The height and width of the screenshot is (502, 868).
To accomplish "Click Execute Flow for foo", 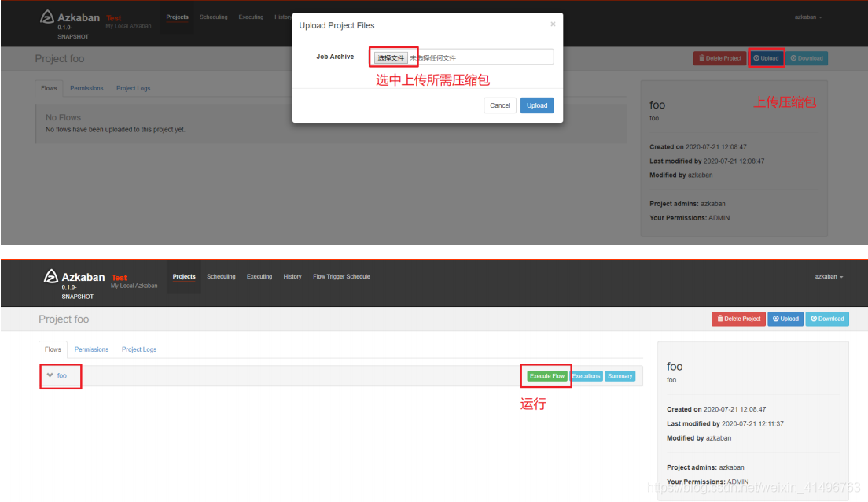I will pyautogui.click(x=546, y=375).
